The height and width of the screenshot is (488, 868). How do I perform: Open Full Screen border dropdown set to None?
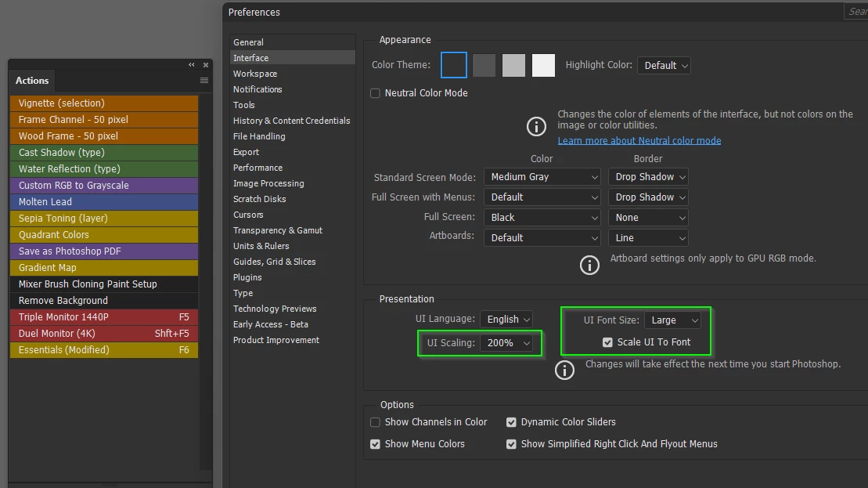pos(648,218)
